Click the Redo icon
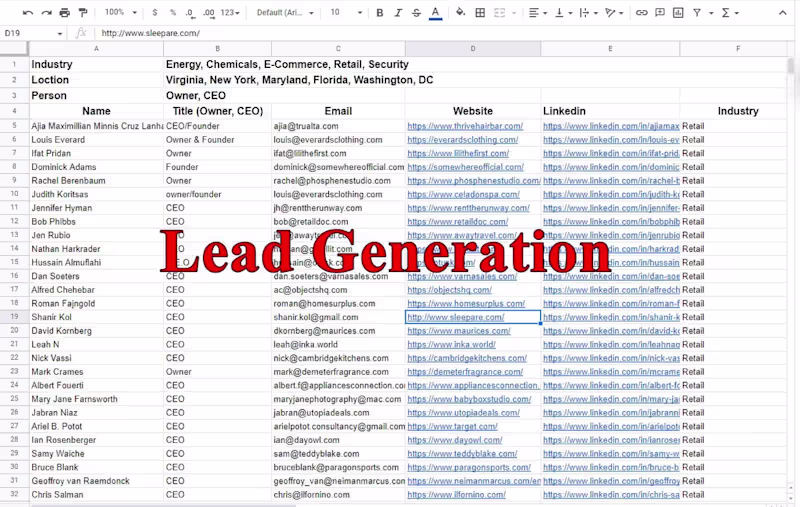Screen dimensions: 800x507 tap(46, 13)
